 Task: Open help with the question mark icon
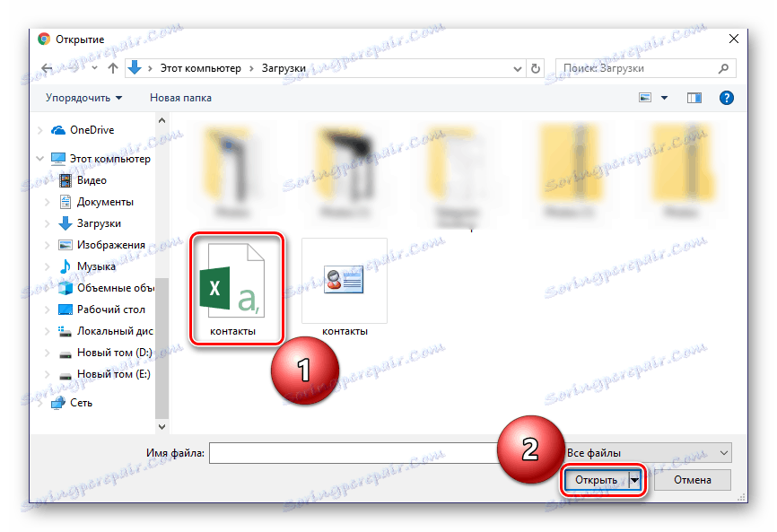click(x=727, y=98)
